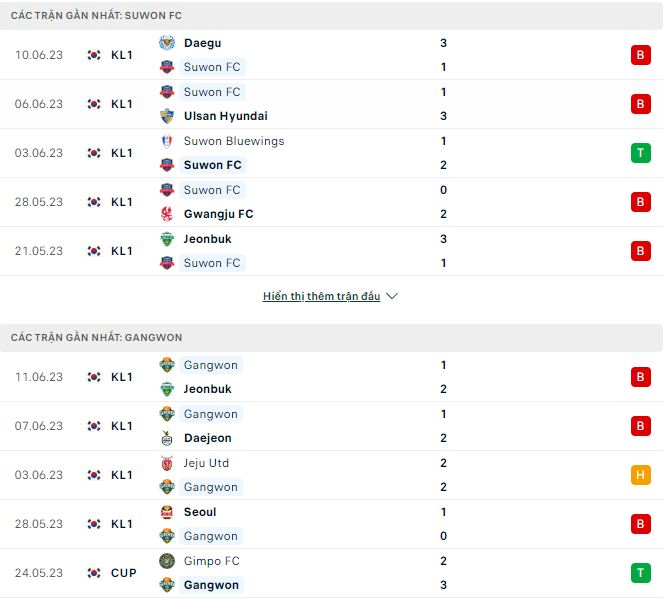Viewport: 665px width, 602px height.
Task: Open the Ulsan Hyundai team name
Action: pos(225,116)
